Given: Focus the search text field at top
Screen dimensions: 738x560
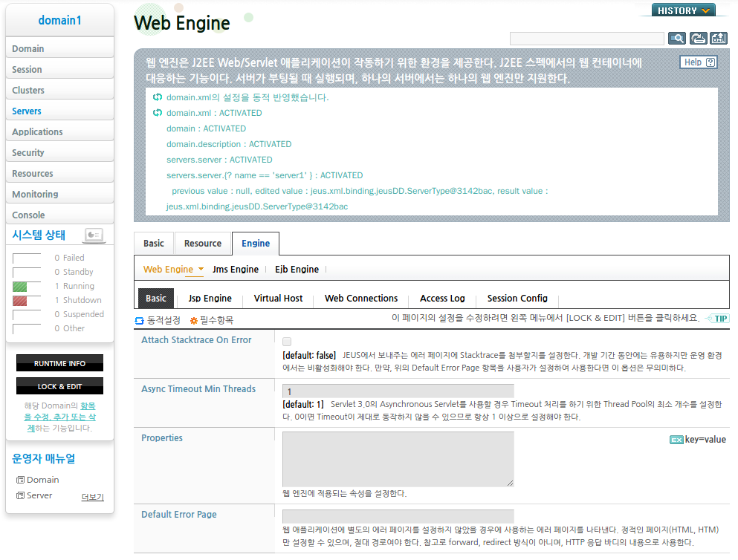Looking at the screenshot, I should point(587,39).
